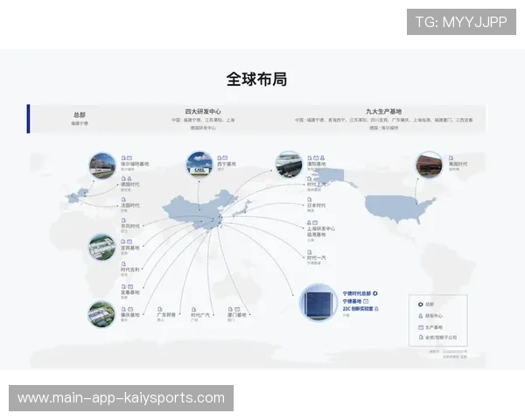Click the 总部 ring icon in the legend
Image resolution: width=525 pixels, height=420 pixels.
421,304
